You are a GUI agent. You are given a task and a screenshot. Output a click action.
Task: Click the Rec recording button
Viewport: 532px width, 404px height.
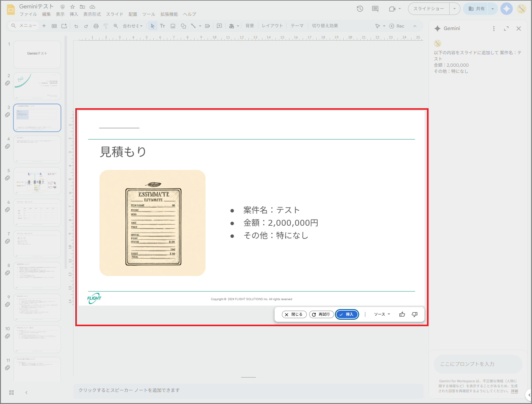tap(397, 26)
